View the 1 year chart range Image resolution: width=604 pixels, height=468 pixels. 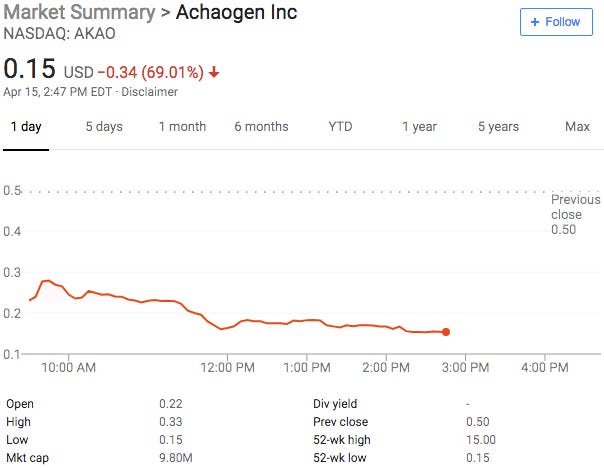pyautogui.click(x=419, y=127)
